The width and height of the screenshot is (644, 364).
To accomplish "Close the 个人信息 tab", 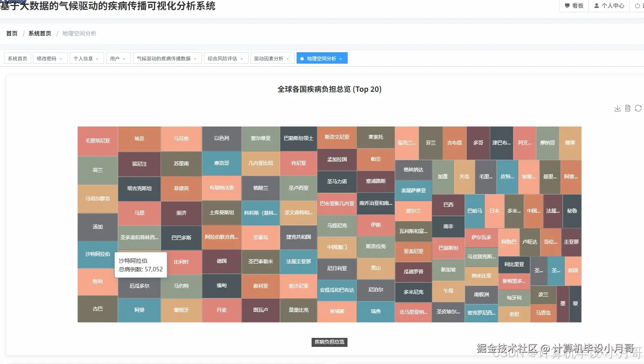I will [97, 59].
